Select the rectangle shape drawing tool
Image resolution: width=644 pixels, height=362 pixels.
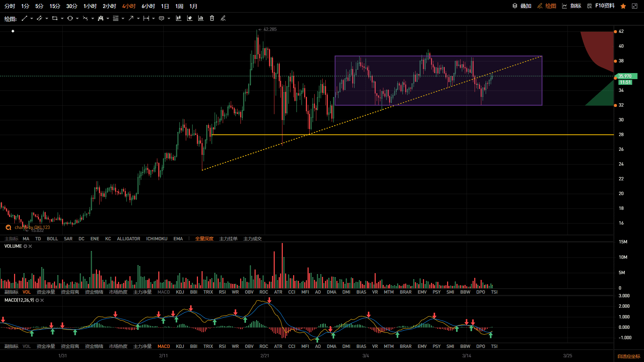[55, 18]
